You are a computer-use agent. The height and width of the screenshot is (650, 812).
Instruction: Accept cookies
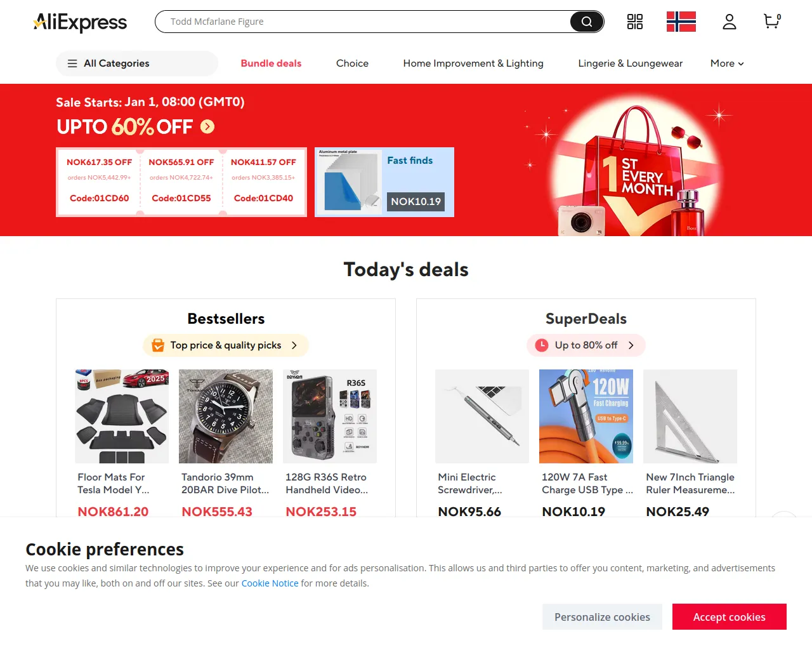tap(730, 617)
